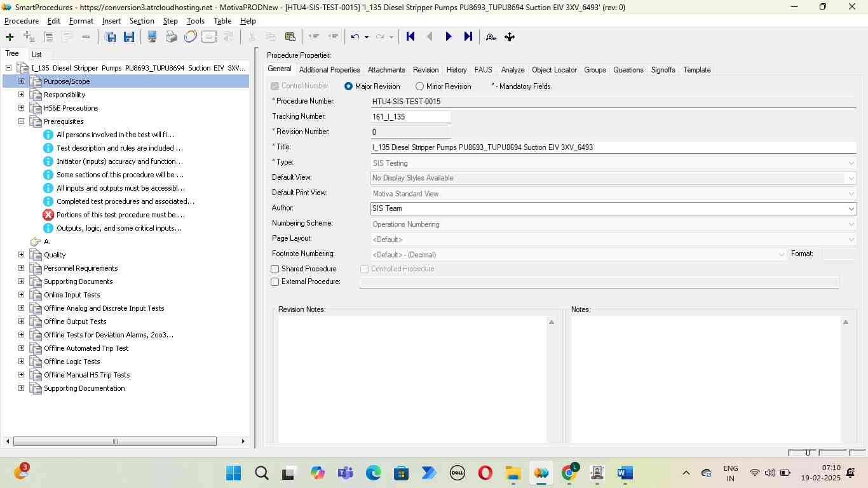Click the hand pointer icon beside step A.
The height and width of the screenshot is (488, 868).
coord(36,241)
